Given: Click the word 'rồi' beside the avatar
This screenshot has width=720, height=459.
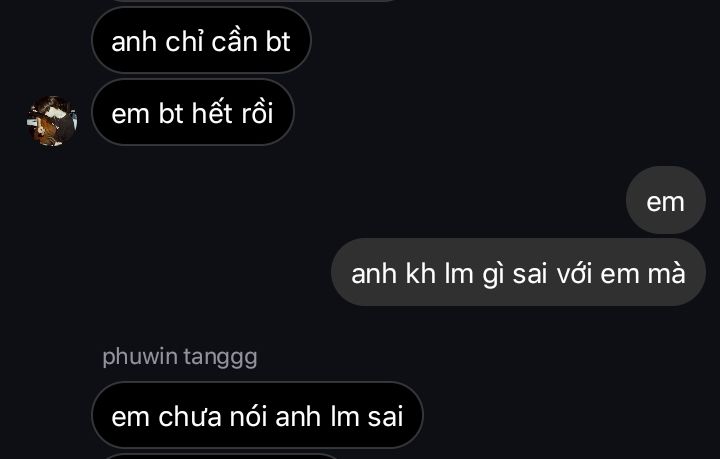Looking at the screenshot, I should (x=257, y=113).
